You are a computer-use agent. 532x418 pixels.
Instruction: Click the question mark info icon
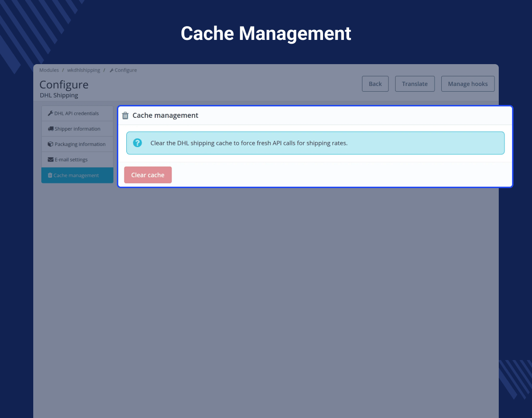click(x=137, y=143)
